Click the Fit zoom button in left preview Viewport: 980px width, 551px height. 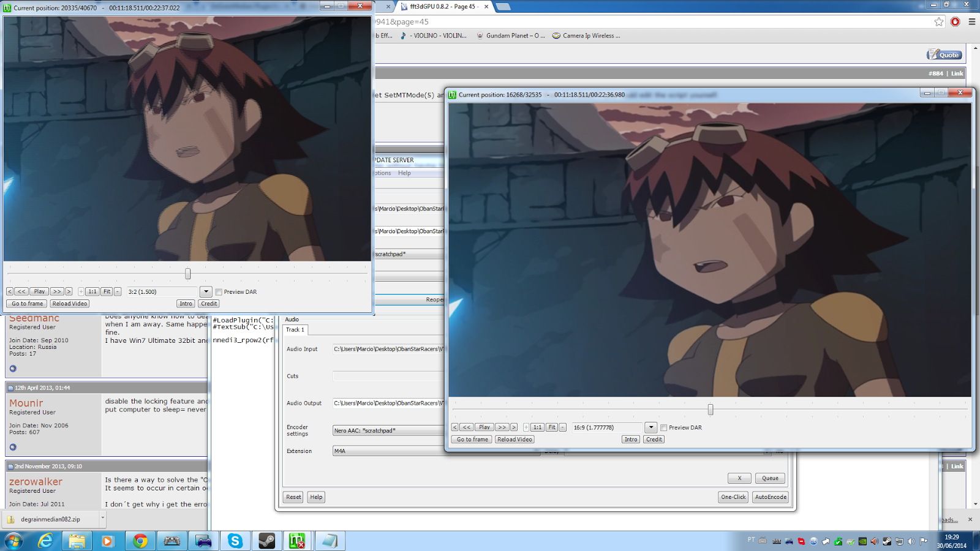tap(107, 292)
